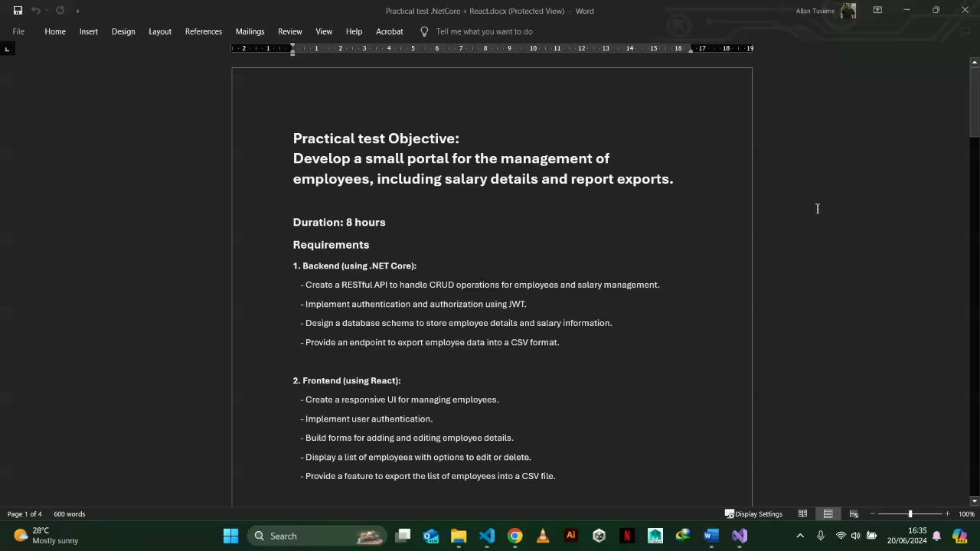This screenshot has width=980, height=551.
Task: Open the File tab
Action: (18, 31)
